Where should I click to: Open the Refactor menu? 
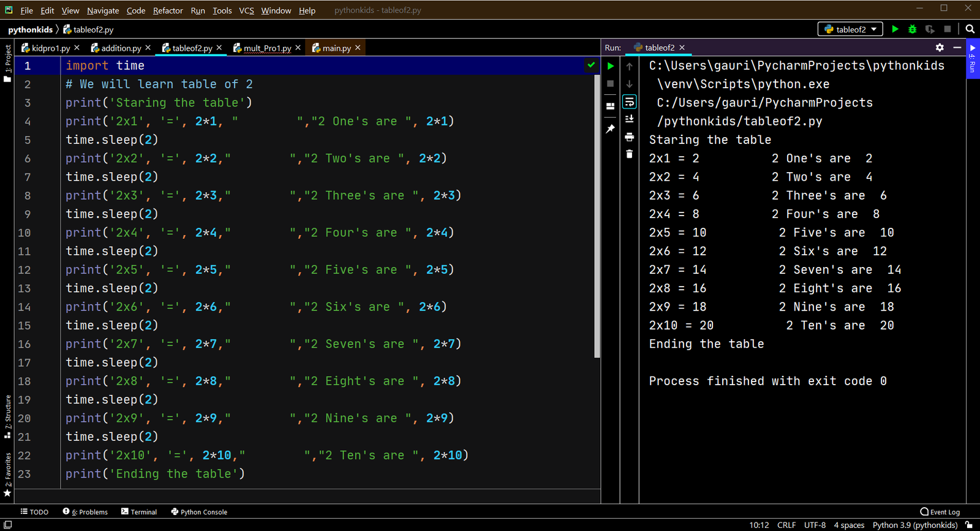pyautogui.click(x=168, y=10)
